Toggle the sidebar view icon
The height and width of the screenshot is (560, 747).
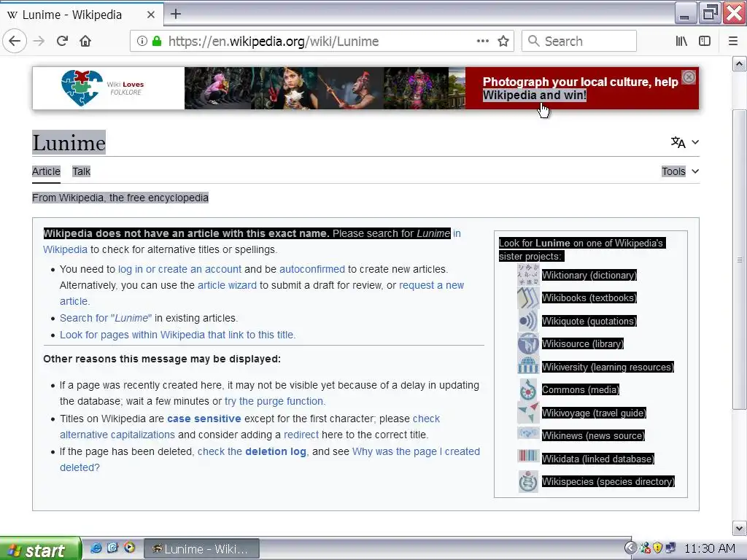click(x=705, y=41)
